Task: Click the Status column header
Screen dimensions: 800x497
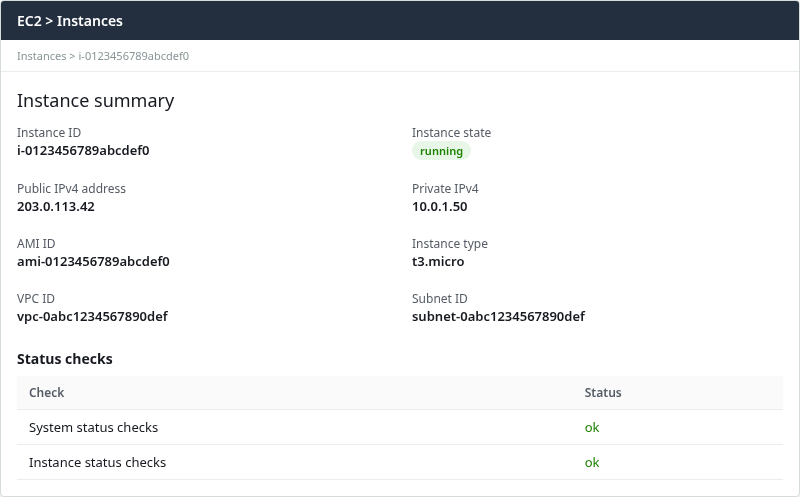Action: [603, 393]
